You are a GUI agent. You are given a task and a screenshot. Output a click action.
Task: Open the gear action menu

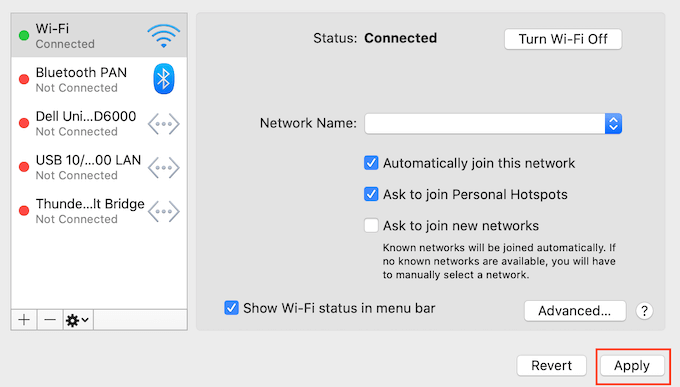pos(78,320)
